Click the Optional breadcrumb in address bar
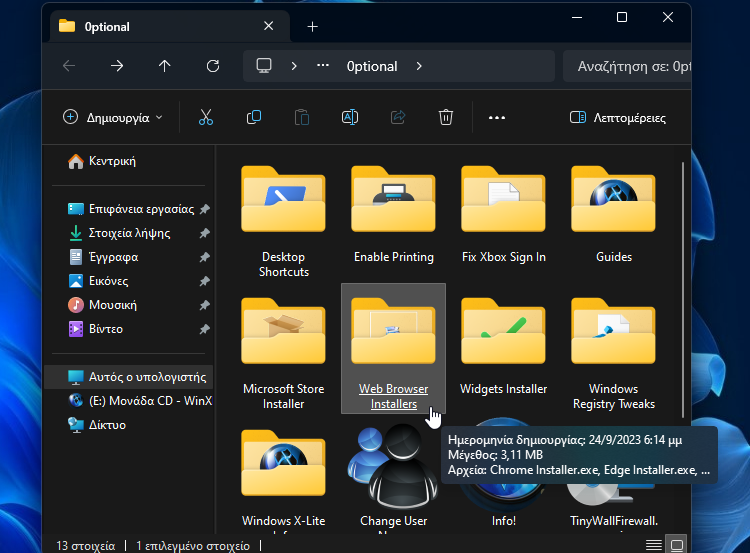Image resolution: width=750 pixels, height=553 pixels. (x=372, y=66)
